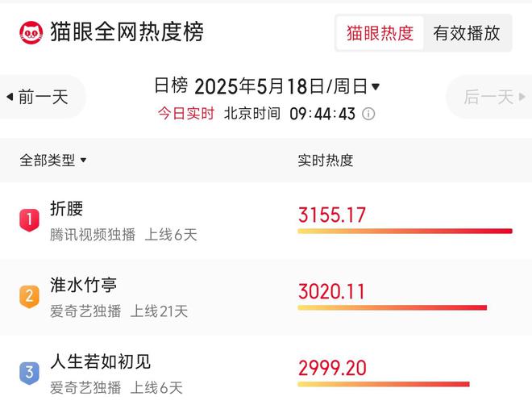Screen dimensions: 532x409
Task: Click the blue rank 3 badge
Action: (30, 373)
